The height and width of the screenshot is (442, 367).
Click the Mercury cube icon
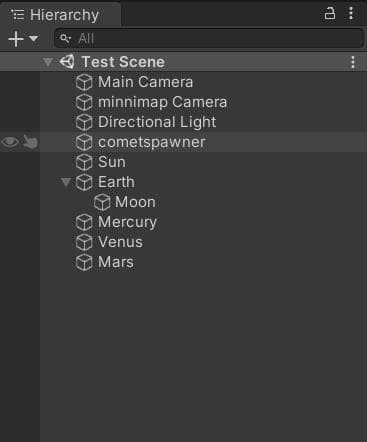coord(84,222)
